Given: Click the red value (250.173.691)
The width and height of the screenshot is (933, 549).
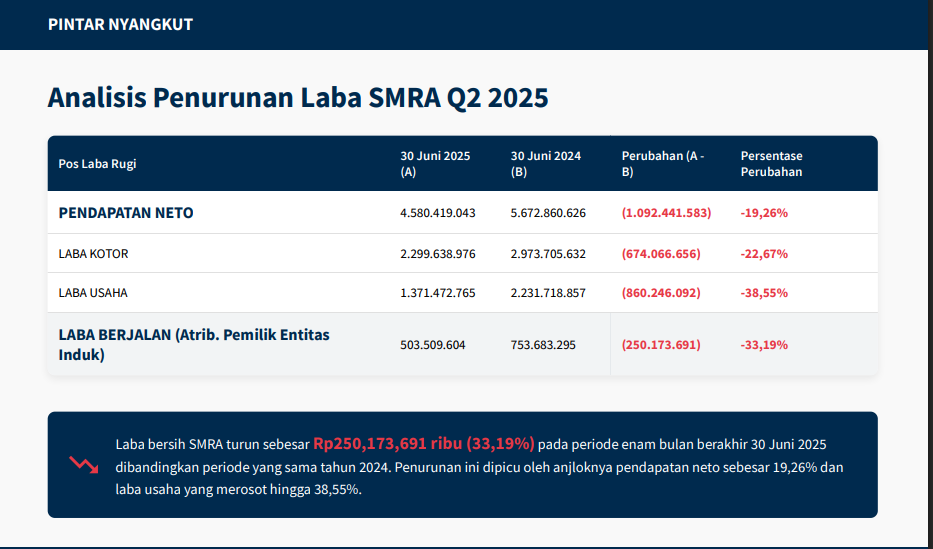Looking at the screenshot, I should click(x=661, y=345).
